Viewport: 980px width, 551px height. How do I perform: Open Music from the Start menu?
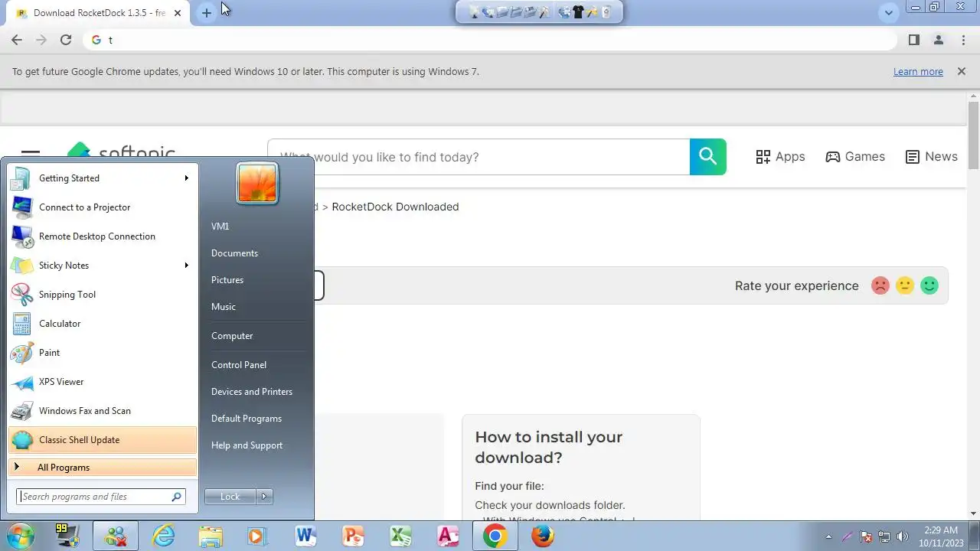pyautogui.click(x=224, y=307)
